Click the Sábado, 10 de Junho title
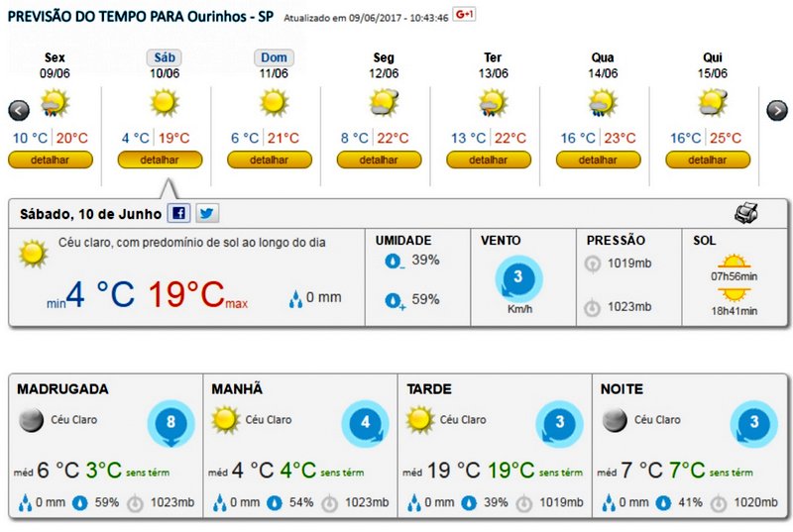This screenshot has width=793, height=532. (90, 214)
